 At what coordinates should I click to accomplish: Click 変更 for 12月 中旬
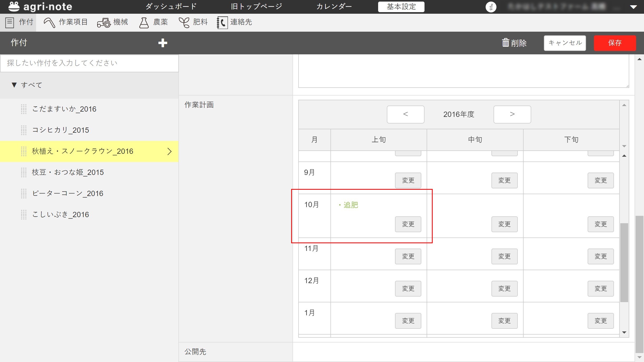tap(504, 289)
